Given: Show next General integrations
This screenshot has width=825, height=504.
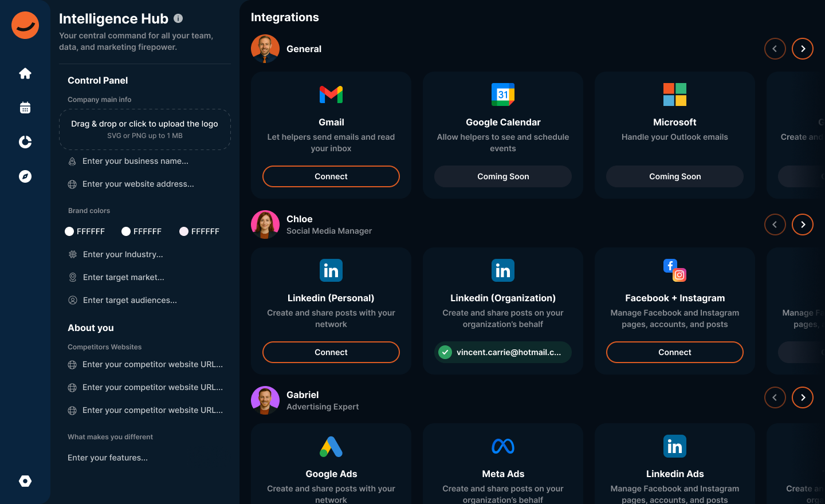Looking at the screenshot, I should [803, 49].
